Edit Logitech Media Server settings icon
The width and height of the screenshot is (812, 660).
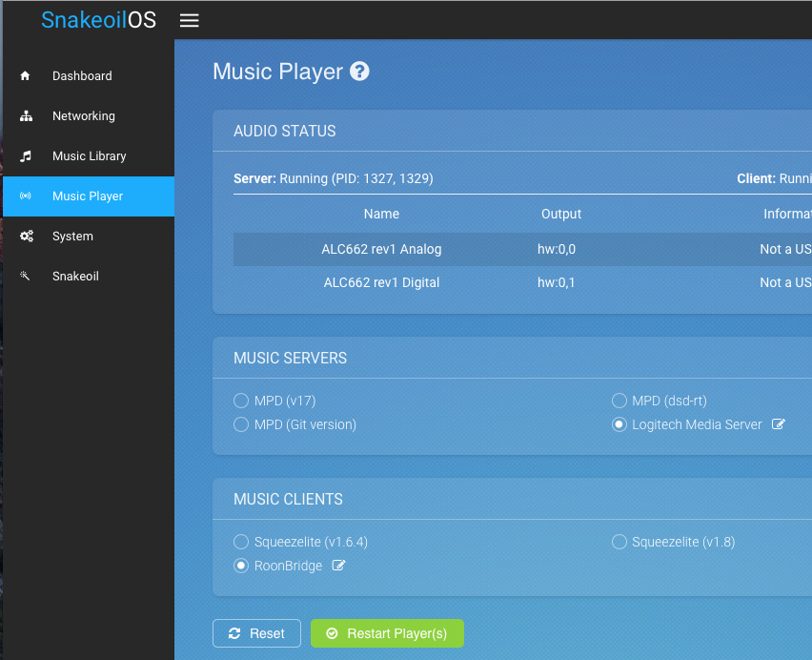tap(779, 424)
